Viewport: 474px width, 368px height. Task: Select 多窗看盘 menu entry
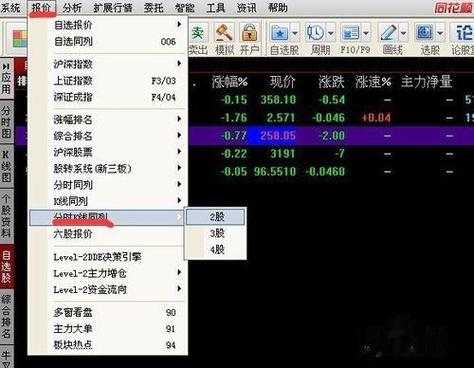(x=107, y=312)
